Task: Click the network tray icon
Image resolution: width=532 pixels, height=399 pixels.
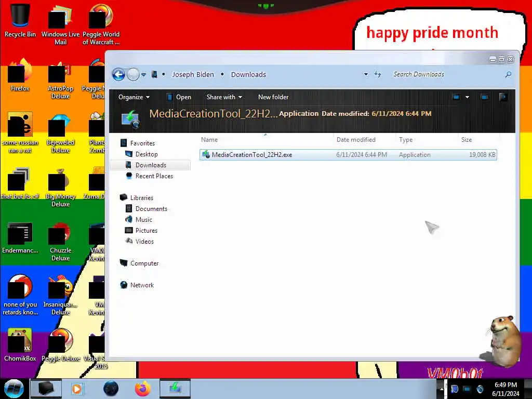Action: pyautogui.click(x=467, y=389)
